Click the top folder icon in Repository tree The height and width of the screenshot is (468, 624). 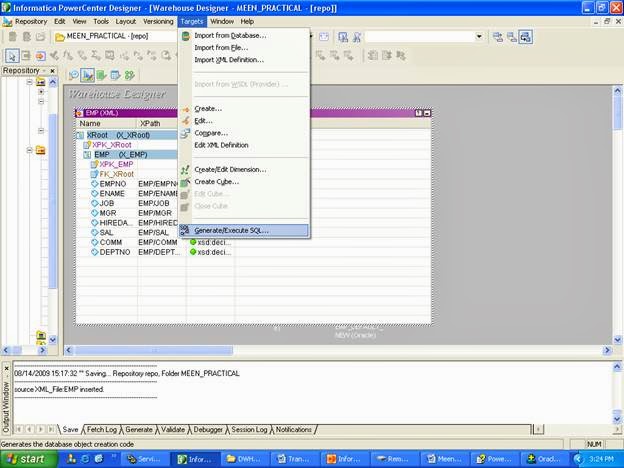pos(41,82)
